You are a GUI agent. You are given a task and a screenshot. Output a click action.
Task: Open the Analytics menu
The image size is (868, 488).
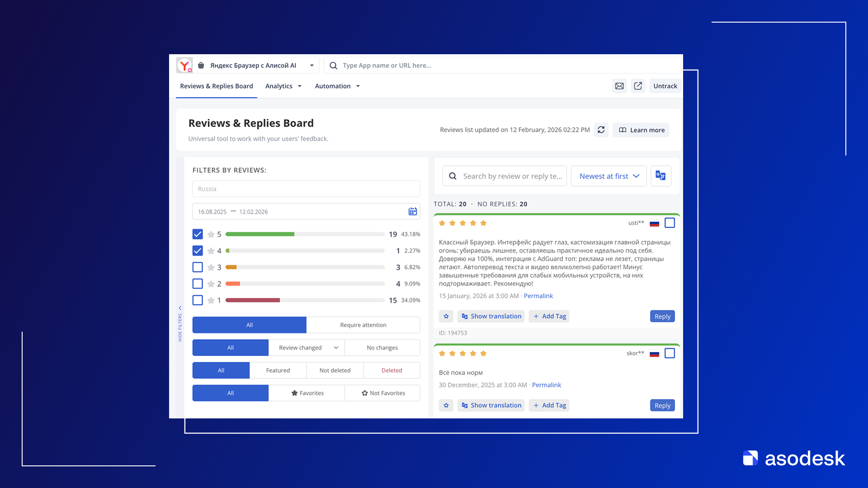point(283,86)
